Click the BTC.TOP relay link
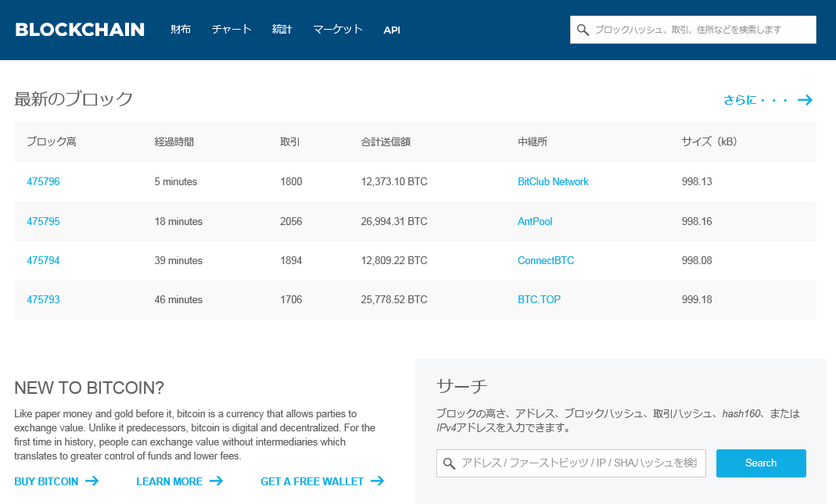836x504 pixels. pyautogui.click(x=539, y=300)
